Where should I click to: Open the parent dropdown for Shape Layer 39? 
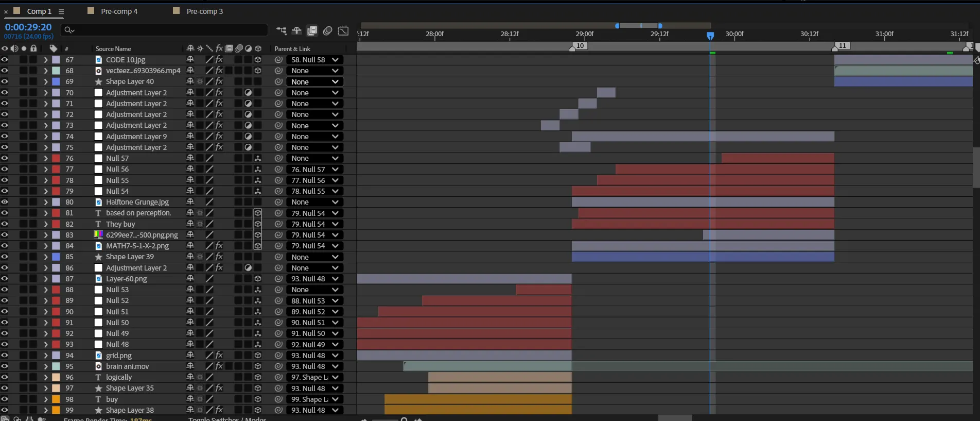tap(314, 257)
